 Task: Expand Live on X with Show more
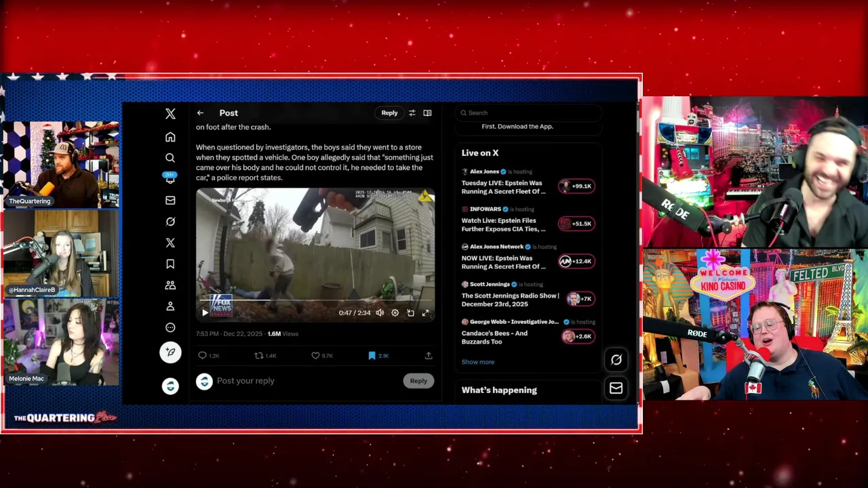(x=478, y=362)
